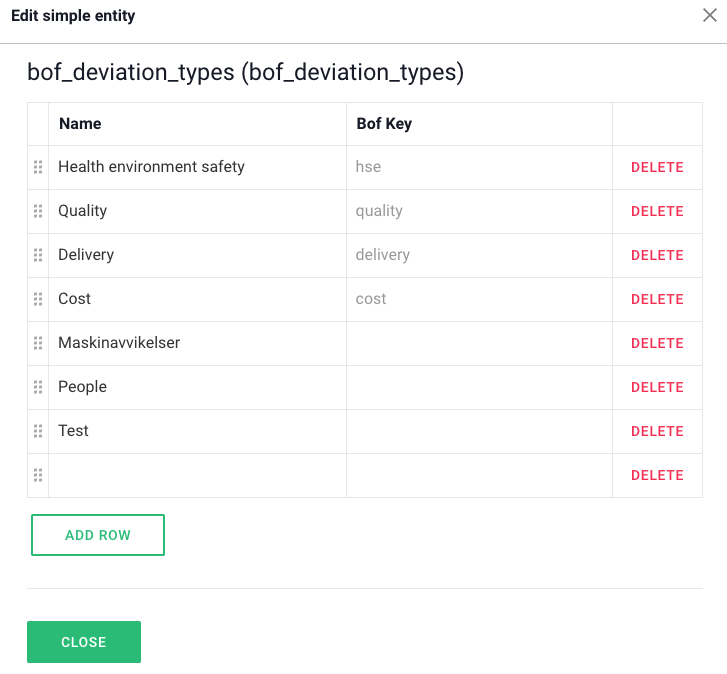Delete the Test row

click(x=657, y=432)
